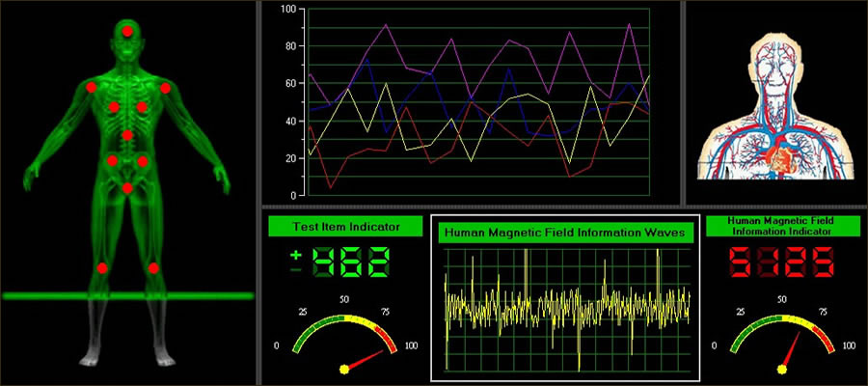Click the red 5825 digital readout
The image size is (868, 386).
pyautogui.click(x=781, y=262)
